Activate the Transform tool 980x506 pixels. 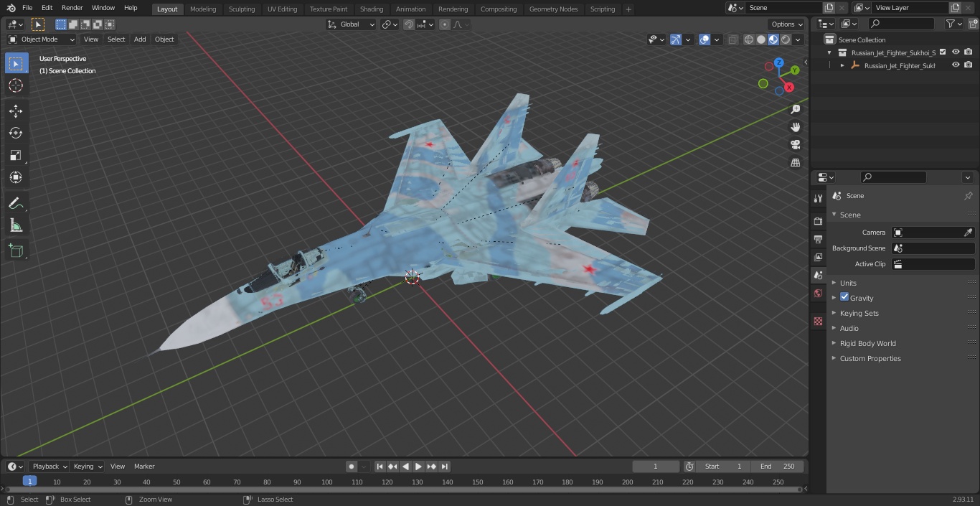point(16,177)
